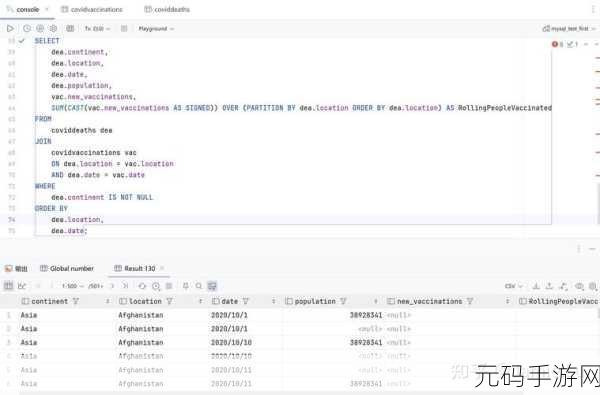
Task: Open the Tx transaction mode dropdown
Action: pyautogui.click(x=97, y=29)
